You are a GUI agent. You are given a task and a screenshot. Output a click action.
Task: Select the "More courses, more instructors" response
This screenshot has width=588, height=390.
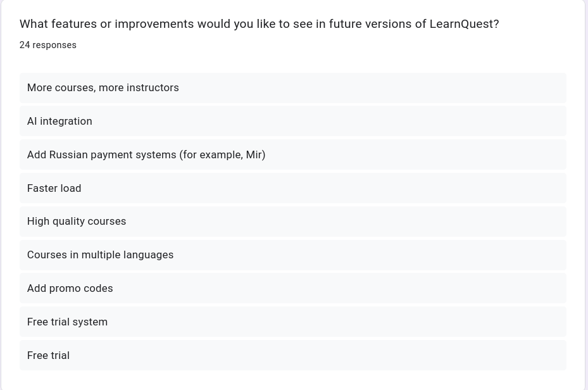[x=103, y=88]
